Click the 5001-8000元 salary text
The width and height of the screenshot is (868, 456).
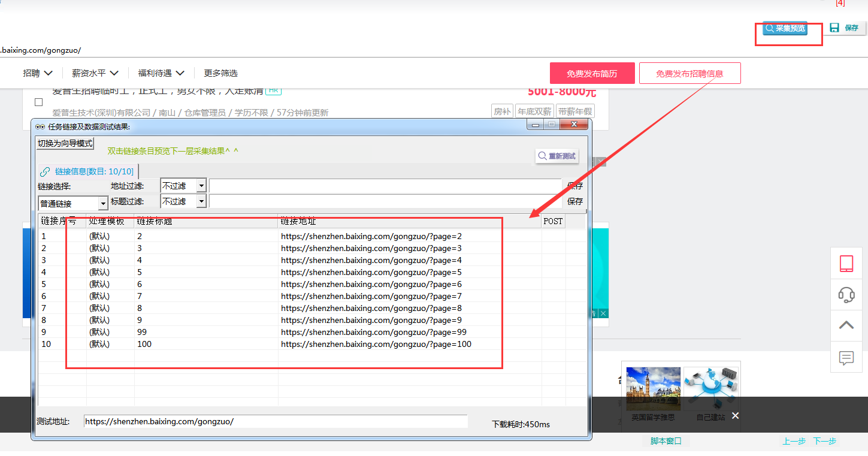(x=562, y=92)
